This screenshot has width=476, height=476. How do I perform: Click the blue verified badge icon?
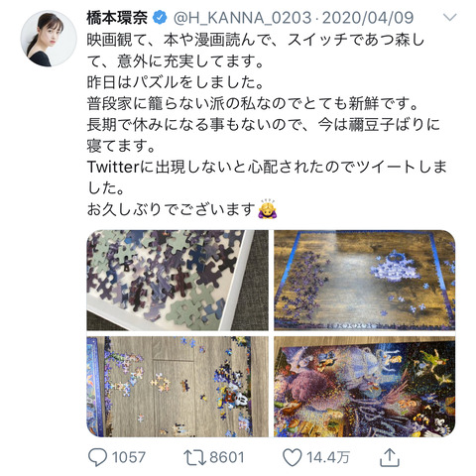coord(160,18)
